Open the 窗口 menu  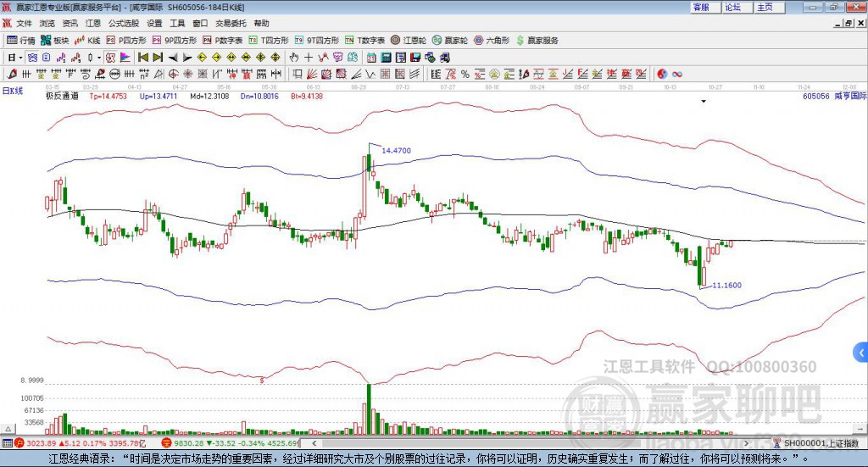click(x=200, y=23)
